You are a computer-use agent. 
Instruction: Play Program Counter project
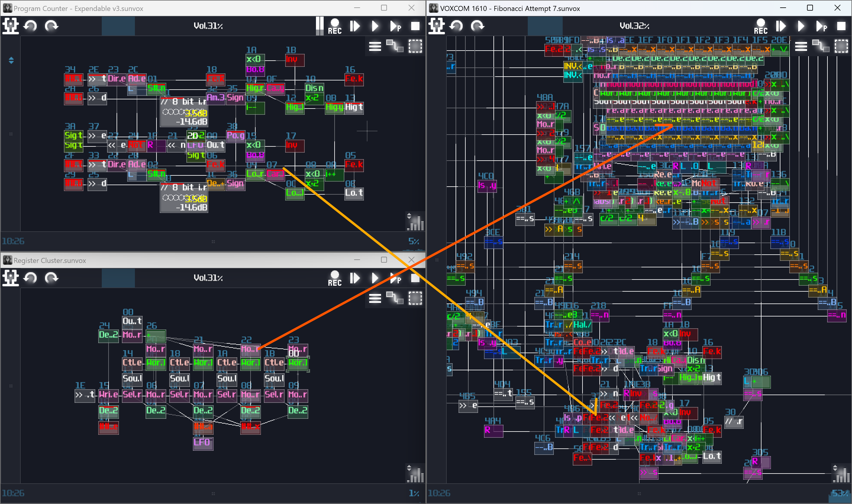[375, 26]
